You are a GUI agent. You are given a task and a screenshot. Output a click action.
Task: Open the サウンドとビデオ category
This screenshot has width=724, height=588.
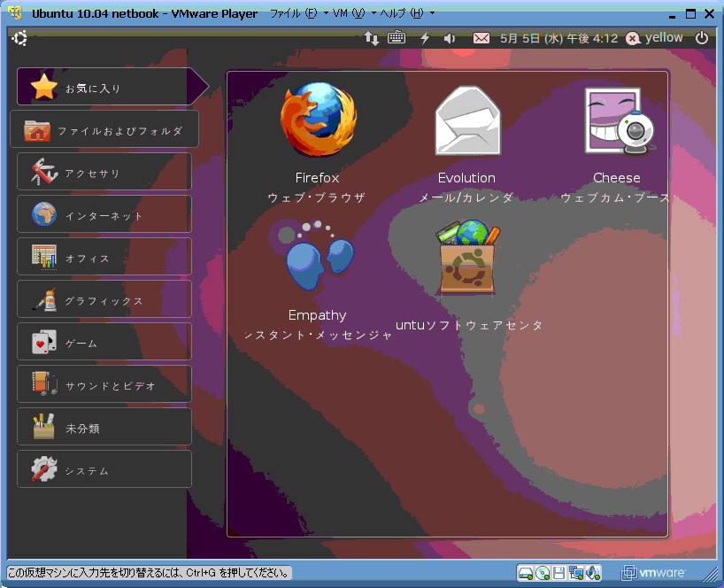[x=104, y=384]
